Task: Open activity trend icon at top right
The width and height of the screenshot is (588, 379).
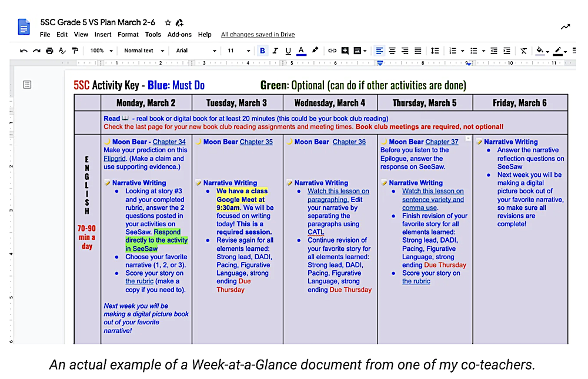Action: [565, 27]
